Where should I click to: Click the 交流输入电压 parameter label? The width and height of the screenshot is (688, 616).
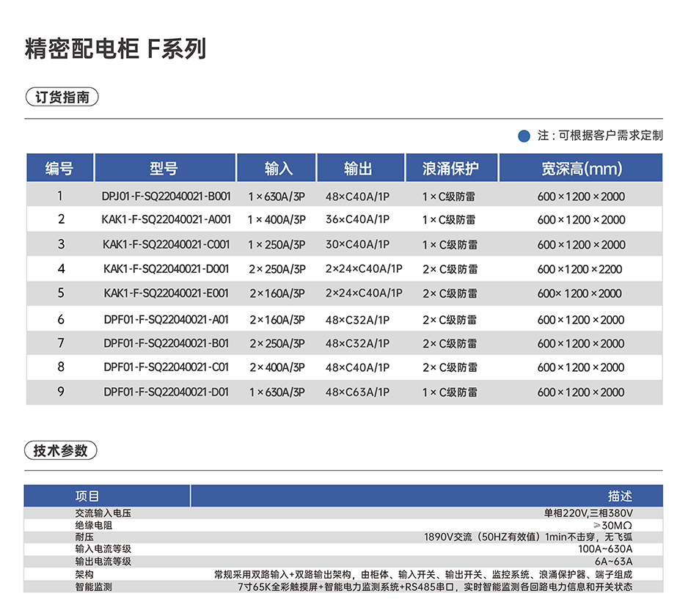(x=103, y=513)
